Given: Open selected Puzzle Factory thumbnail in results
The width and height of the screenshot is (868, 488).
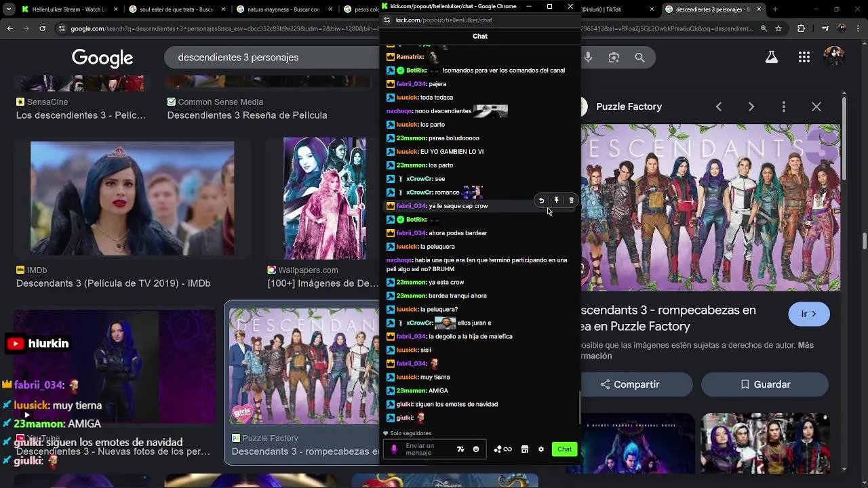Looking at the screenshot, I should pyautogui.click(x=304, y=367).
